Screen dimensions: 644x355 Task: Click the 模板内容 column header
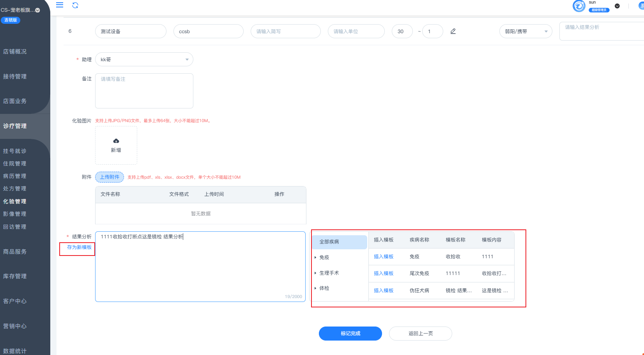click(492, 240)
